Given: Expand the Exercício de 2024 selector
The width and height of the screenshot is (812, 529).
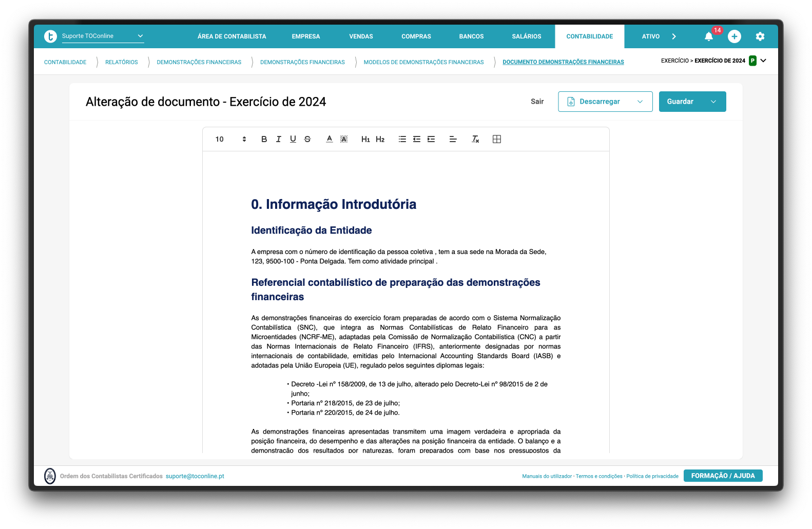Looking at the screenshot, I should coord(763,61).
